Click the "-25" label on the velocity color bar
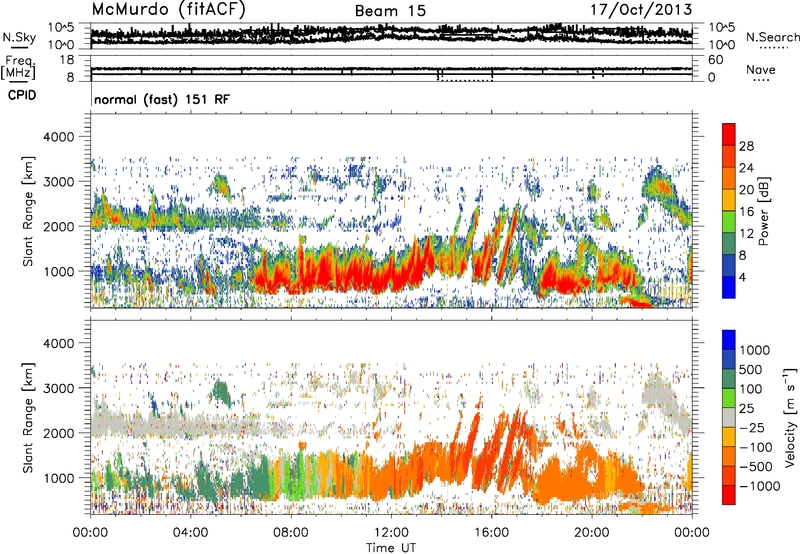Screen dimensions: 800x554 coord(752,427)
